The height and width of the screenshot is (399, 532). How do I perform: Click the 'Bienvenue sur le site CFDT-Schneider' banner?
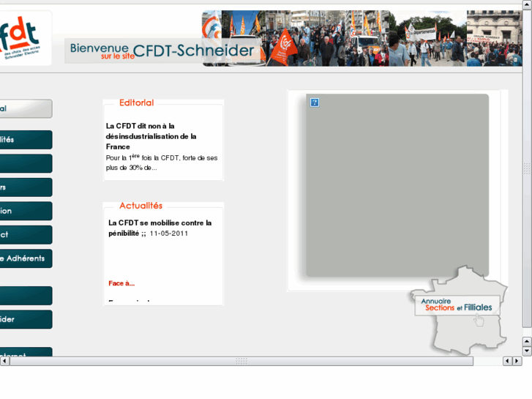pos(162,51)
